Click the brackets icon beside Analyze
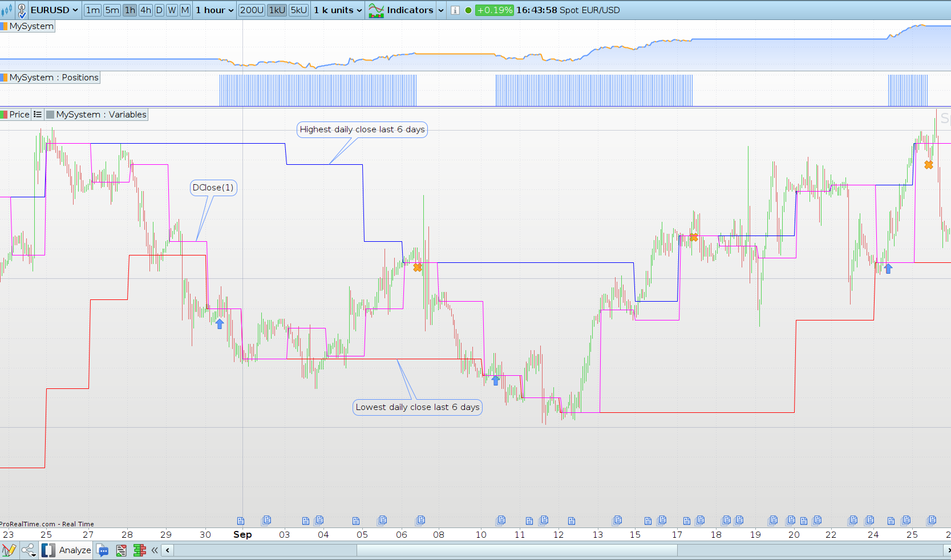The image size is (951, 560). 48,550
